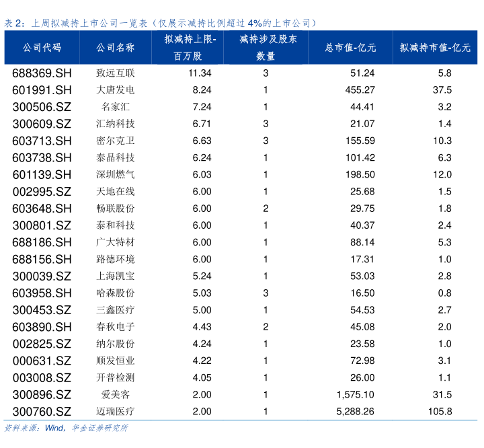Click company name 上海凯宝

click(116, 276)
